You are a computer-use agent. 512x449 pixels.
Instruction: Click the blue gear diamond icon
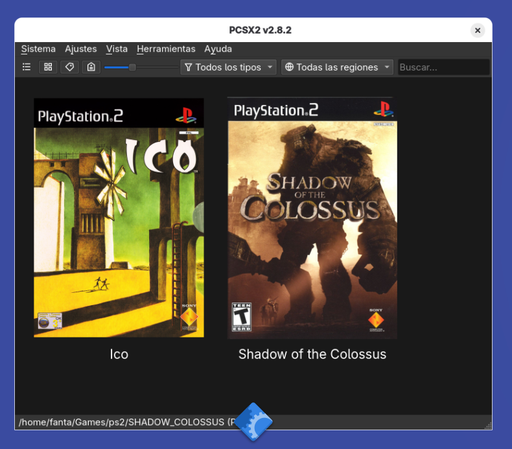pos(254,422)
